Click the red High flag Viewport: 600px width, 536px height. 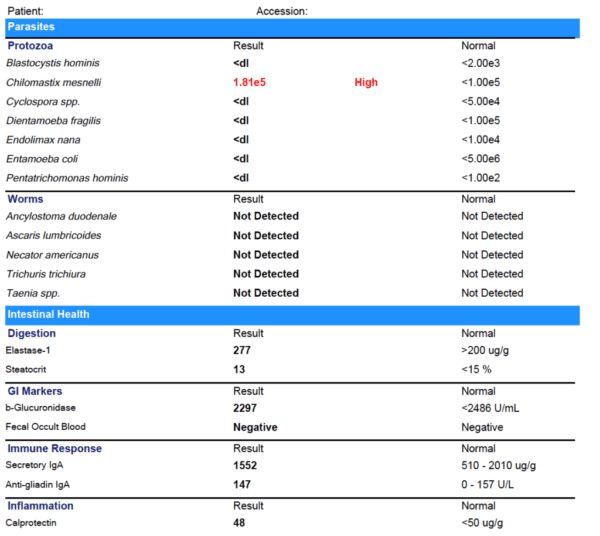(x=366, y=82)
